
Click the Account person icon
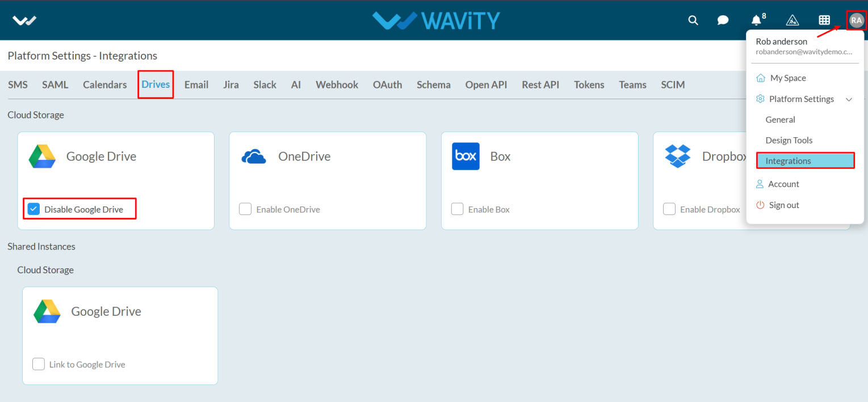760,184
